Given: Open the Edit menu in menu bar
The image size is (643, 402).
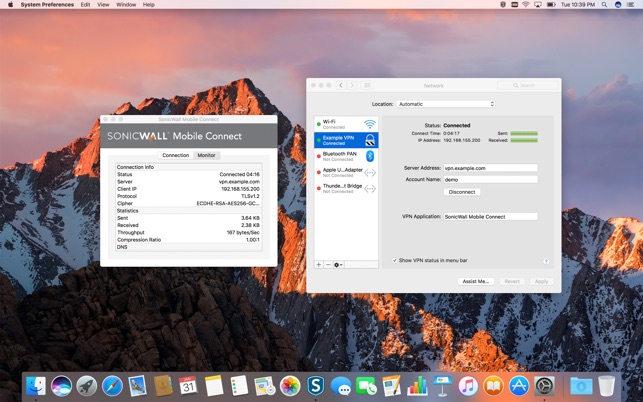Looking at the screenshot, I should [85, 5].
